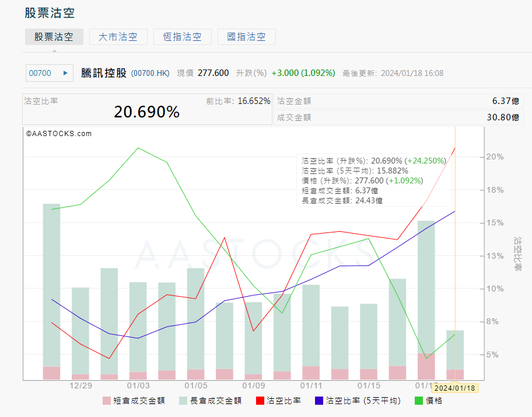The width and height of the screenshot is (532, 417).
Task: Click the 沽空金額 6.37億 value
Action: 506,101
